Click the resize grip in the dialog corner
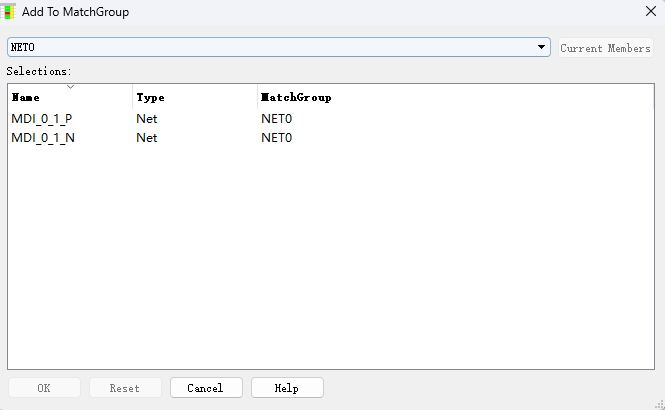The width and height of the screenshot is (665, 410). 659,405
